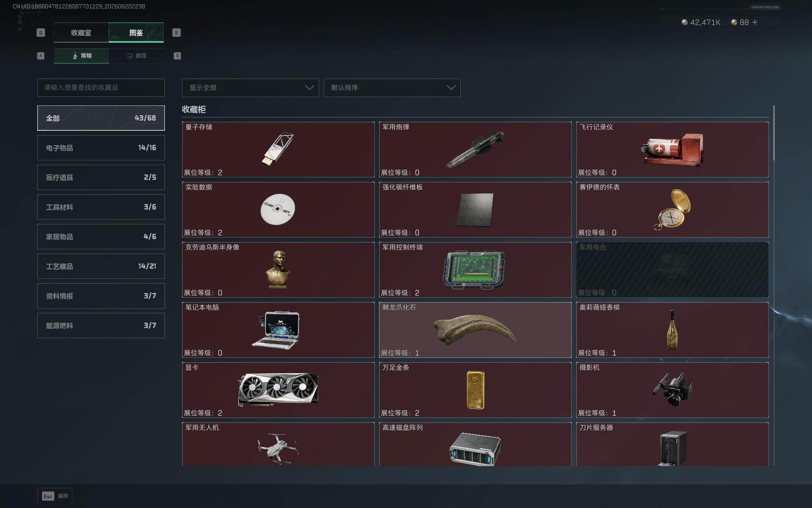
Task: Open the 默认排序 sort dropdown
Action: click(x=392, y=88)
